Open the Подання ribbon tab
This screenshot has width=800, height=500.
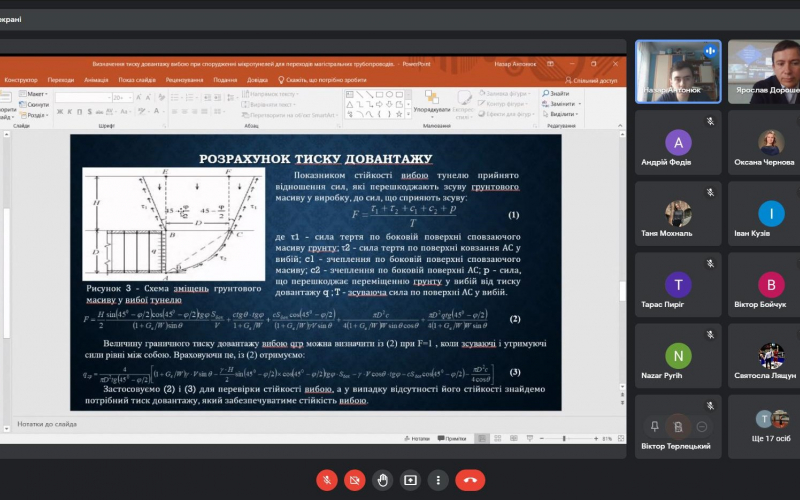tap(225, 80)
